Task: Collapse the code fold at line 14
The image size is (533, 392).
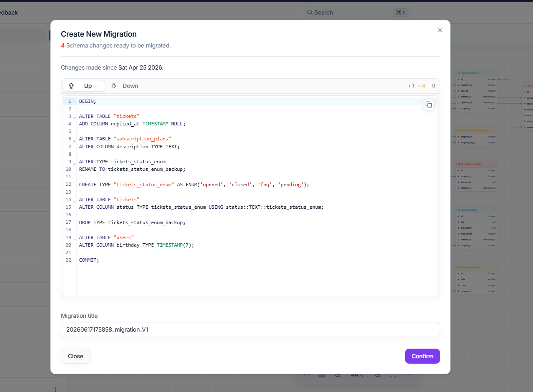Action: pos(74,201)
